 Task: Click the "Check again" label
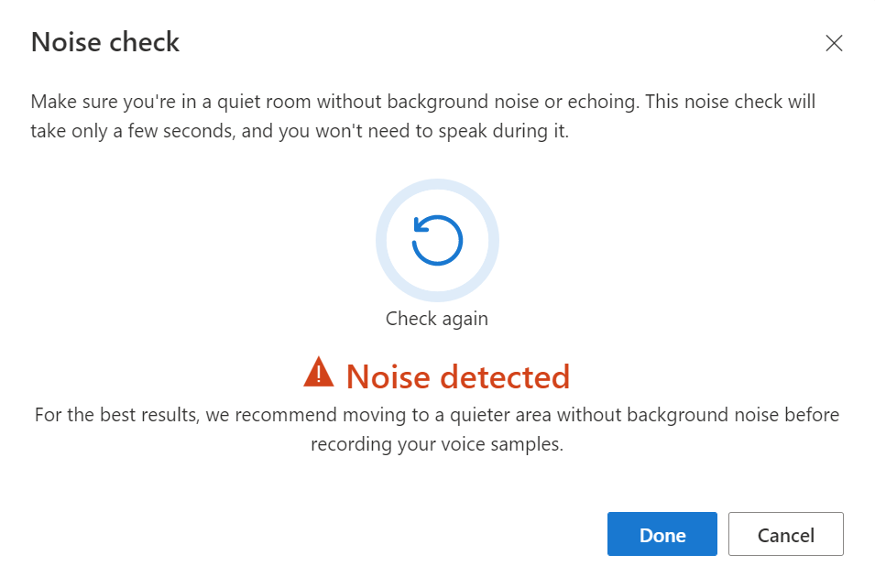[x=437, y=319]
